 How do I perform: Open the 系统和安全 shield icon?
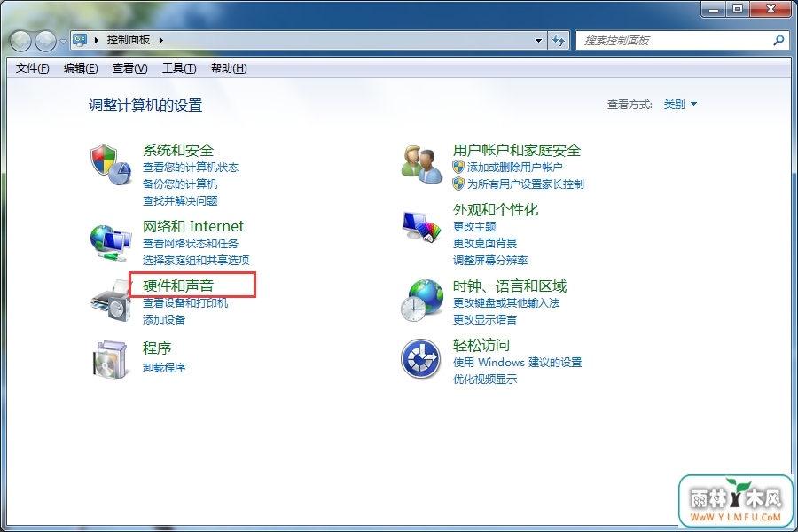111,164
